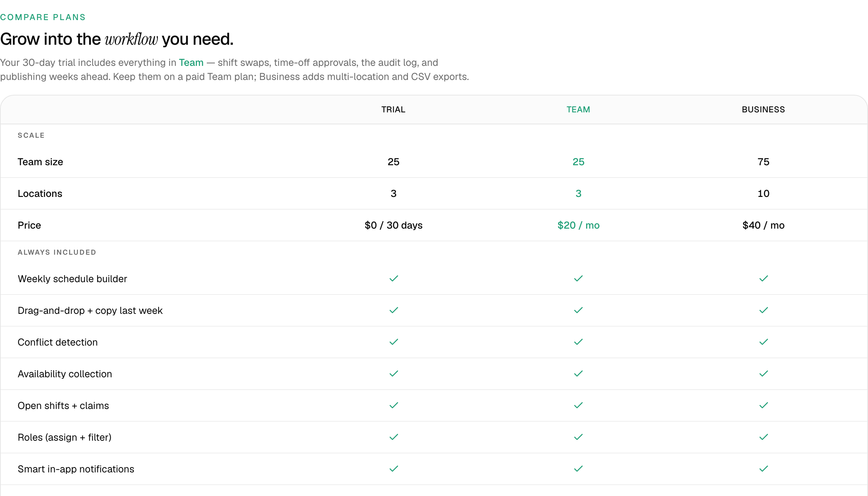Click the Trial checkmark for Open shifts + claims

point(393,405)
